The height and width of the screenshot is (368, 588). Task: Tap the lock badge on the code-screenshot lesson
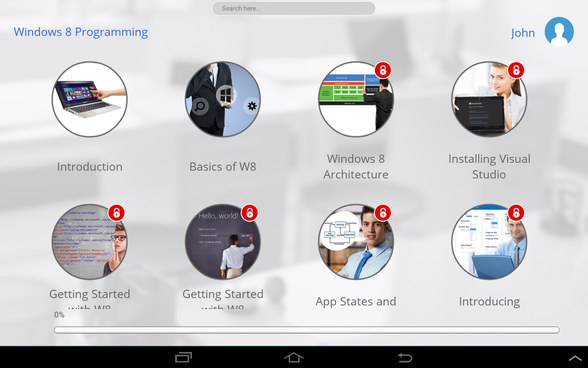pyautogui.click(x=116, y=213)
